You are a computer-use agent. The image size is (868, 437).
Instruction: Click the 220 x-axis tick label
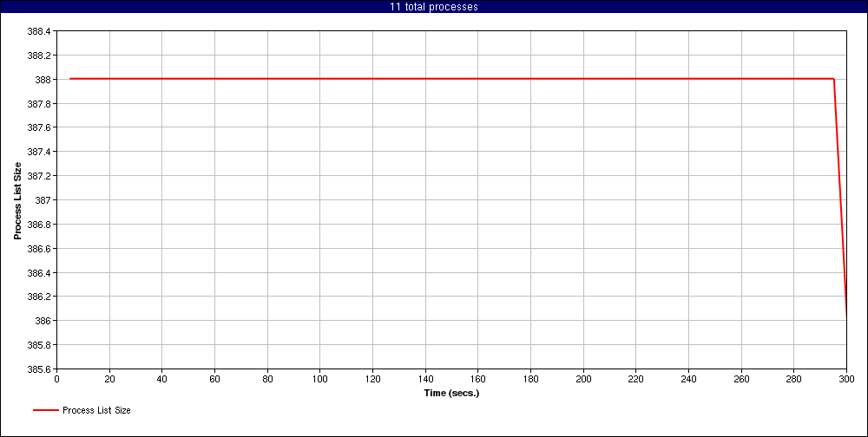[x=635, y=379]
